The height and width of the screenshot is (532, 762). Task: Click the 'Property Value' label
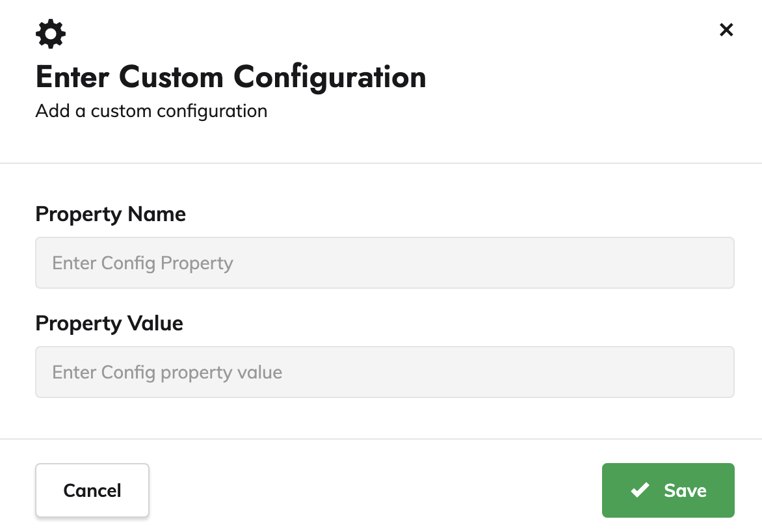[x=109, y=323]
